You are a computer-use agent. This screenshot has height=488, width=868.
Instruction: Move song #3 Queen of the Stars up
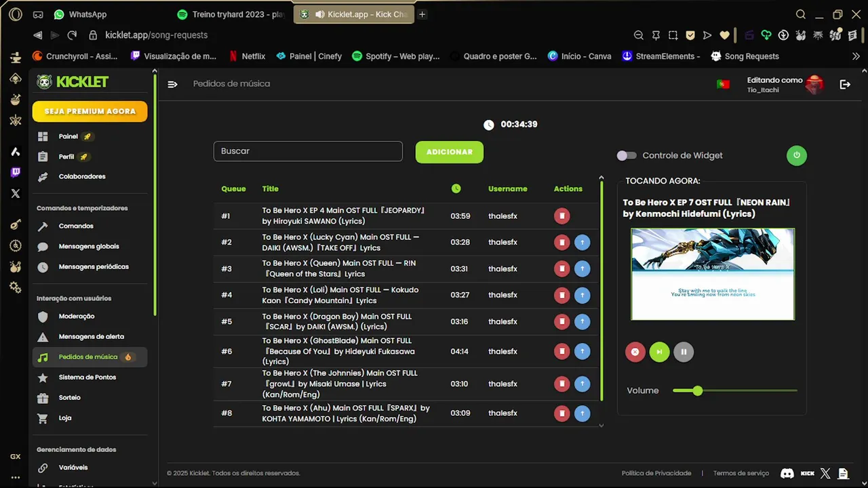click(x=582, y=269)
